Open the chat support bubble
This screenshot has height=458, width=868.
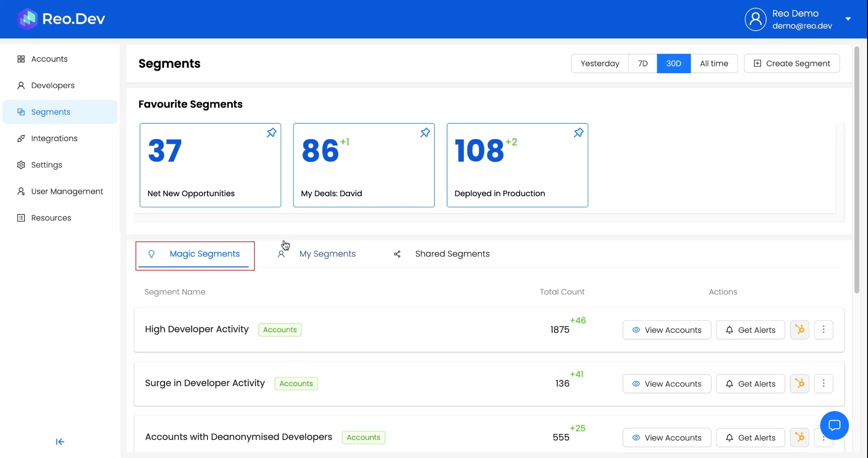834,425
